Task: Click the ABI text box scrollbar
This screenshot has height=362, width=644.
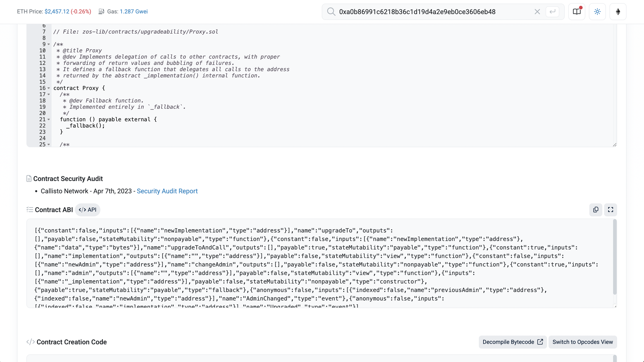Action: click(x=615, y=257)
